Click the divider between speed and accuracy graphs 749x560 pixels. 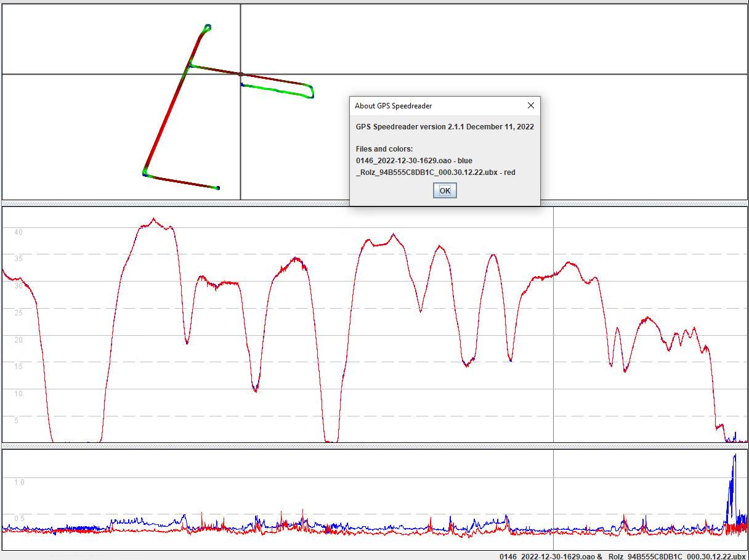point(374,445)
